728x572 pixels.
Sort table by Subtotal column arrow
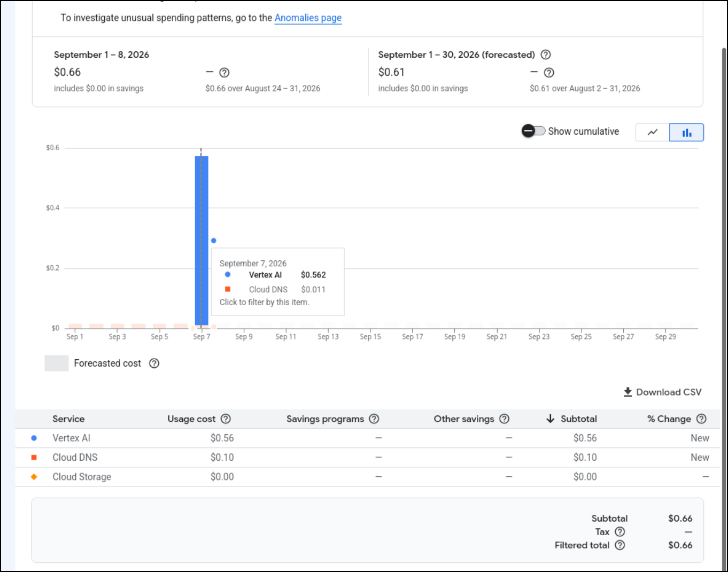point(551,419)
